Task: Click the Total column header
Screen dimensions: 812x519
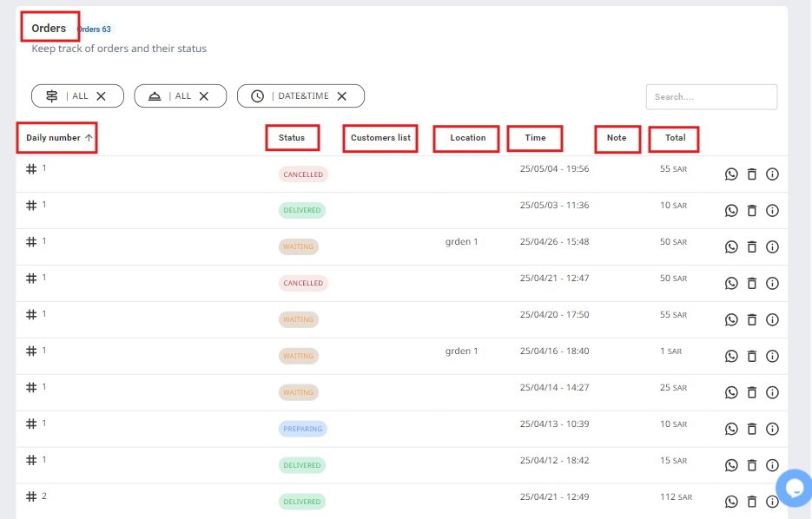Action: [675, 138]
